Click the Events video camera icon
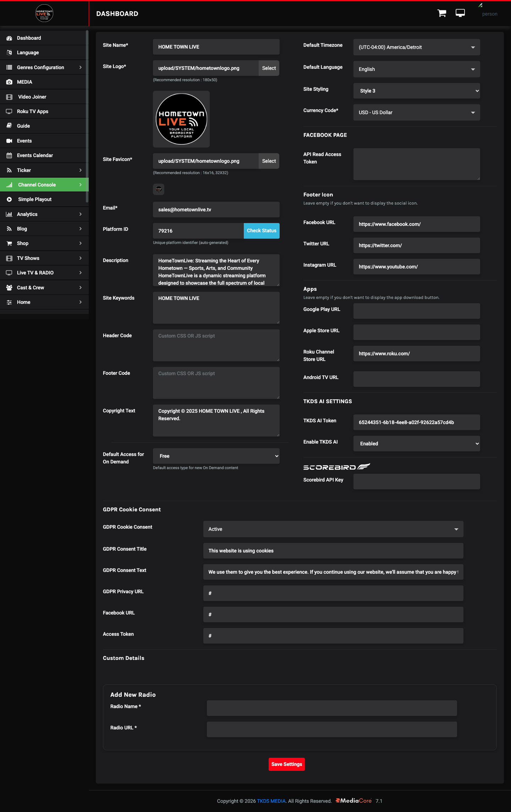The height and width of the screenshot is (812, 511). [9, 141]
